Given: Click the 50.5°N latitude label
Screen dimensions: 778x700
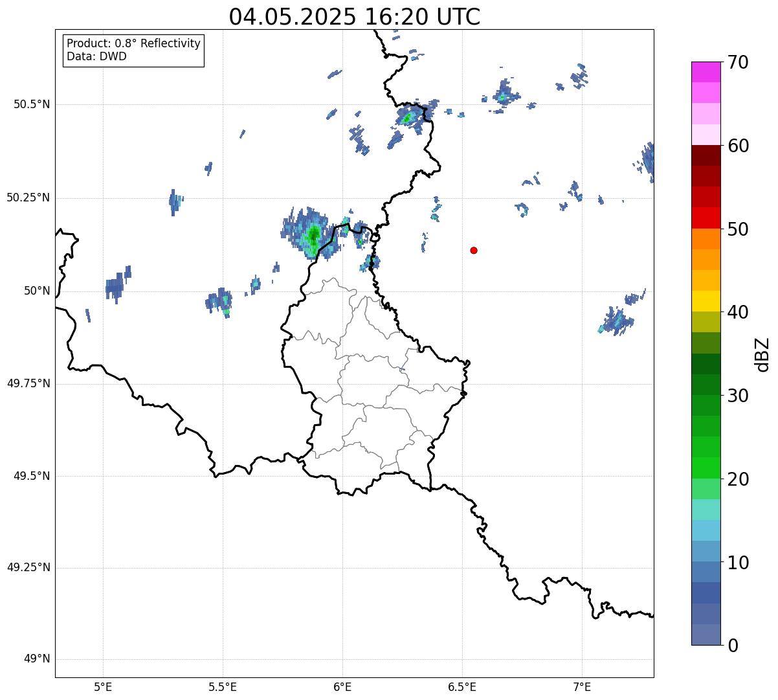Looking at the screenshot, I should click(32, 104).
